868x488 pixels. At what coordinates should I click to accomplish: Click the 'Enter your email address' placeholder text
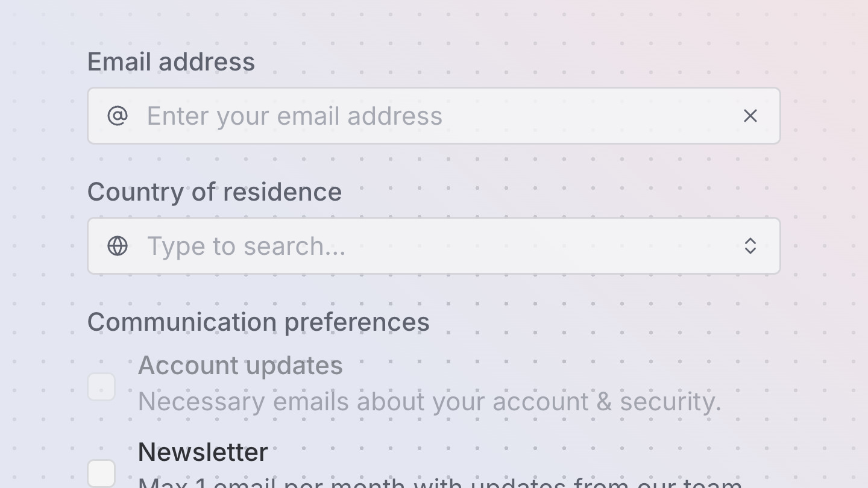coord(295,116)
